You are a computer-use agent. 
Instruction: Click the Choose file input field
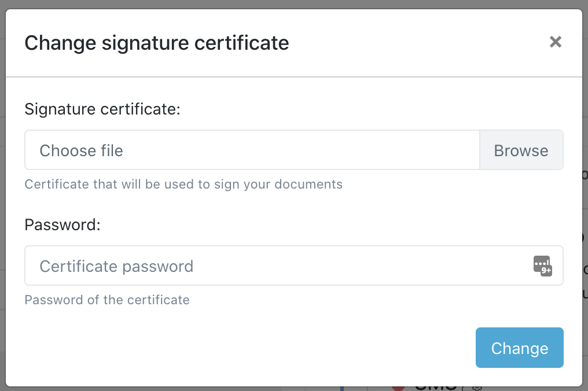(x=252, y=150)
